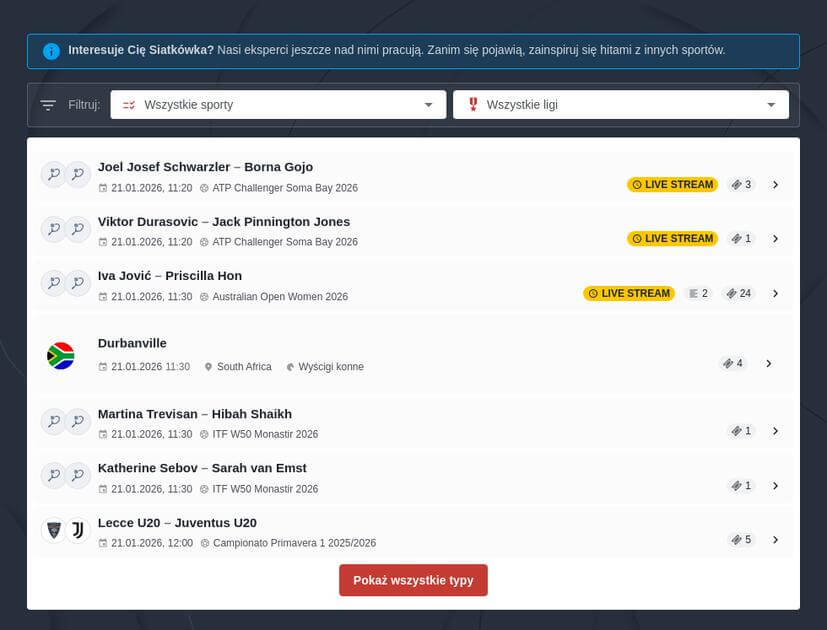Screen dimensions: 827x630
Task: Click the first tennis racket icon for Schwarzler match
Action: click(53, 175)
